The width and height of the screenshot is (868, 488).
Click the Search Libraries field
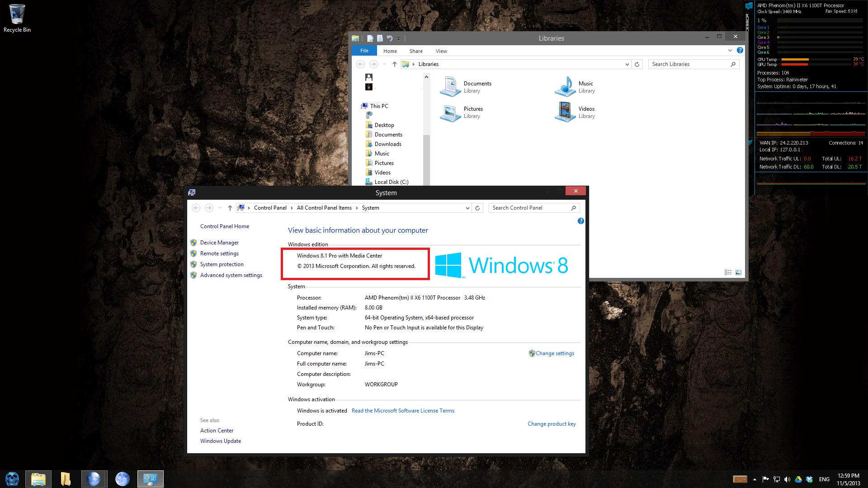pos(693,64)
